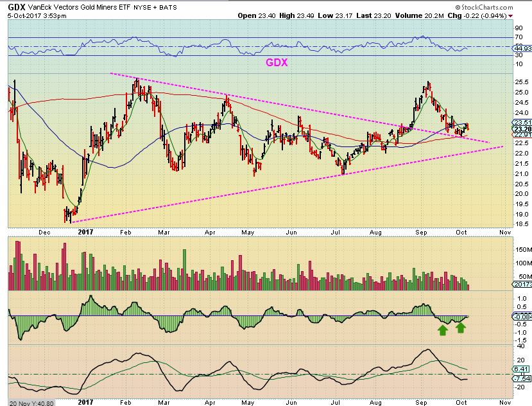
Task: Click the 20173 volume value tag
Action: tap(523, 285)
